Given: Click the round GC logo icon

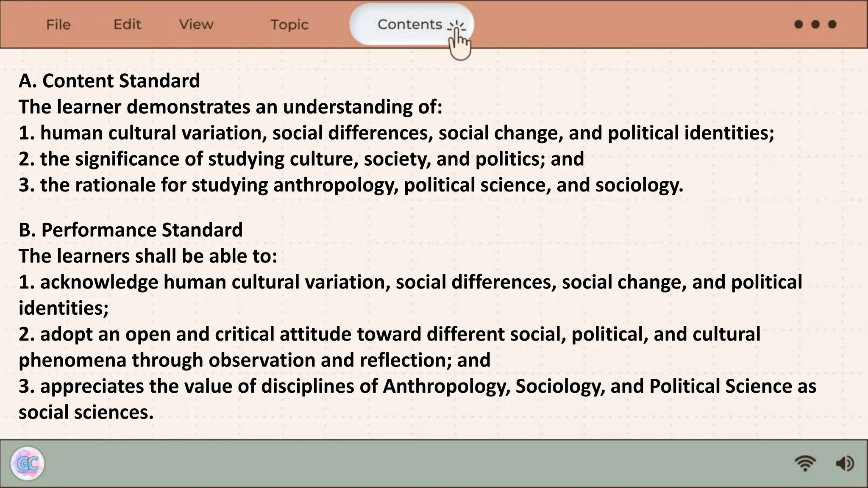Looking at the screenshot, I should [28, 463].
